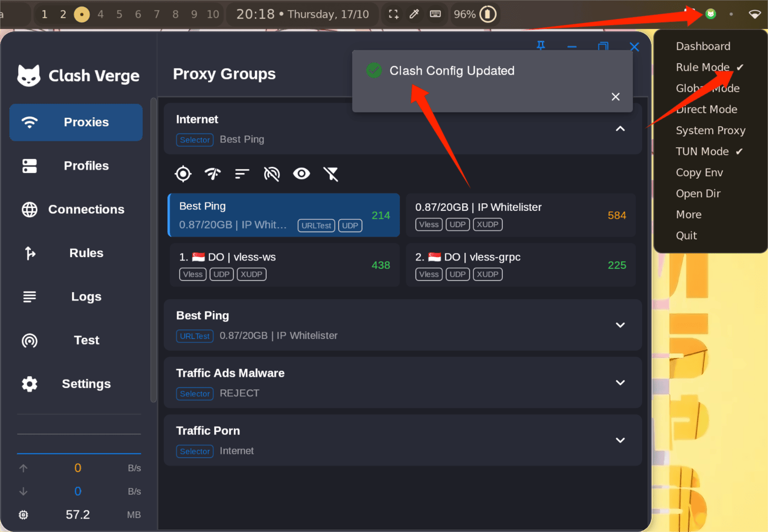
Task: Switch to workspace 10
Action: click(x=213, y=14)
